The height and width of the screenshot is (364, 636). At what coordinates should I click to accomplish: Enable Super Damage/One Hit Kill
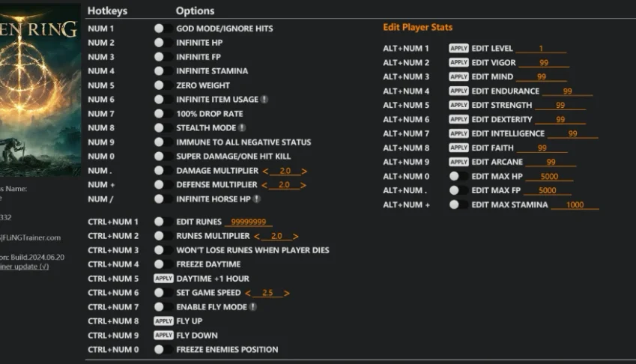point(163,156)
